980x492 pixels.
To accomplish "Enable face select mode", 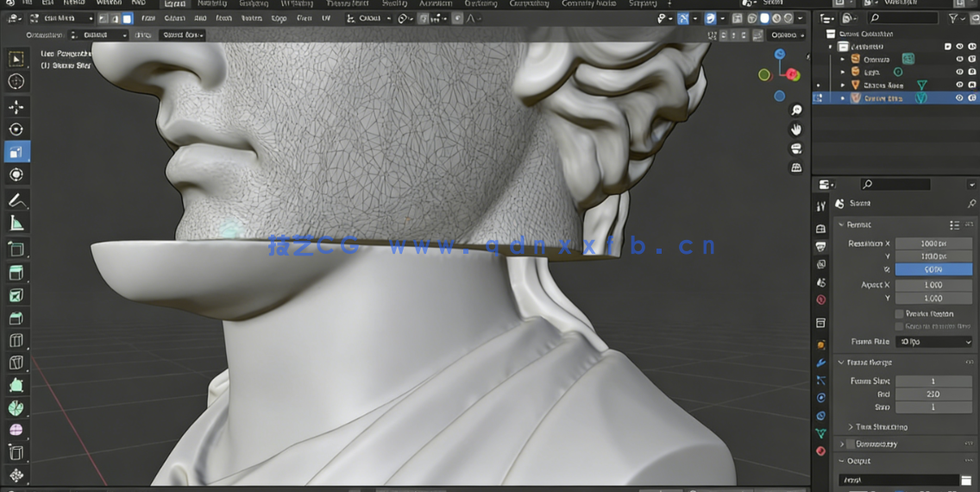I will (127, 19).
